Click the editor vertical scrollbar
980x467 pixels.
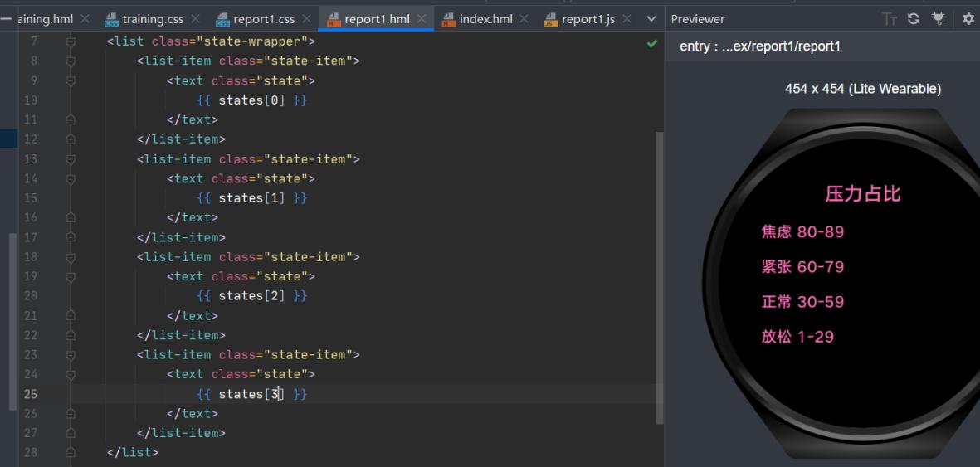[x=660, y=274]
